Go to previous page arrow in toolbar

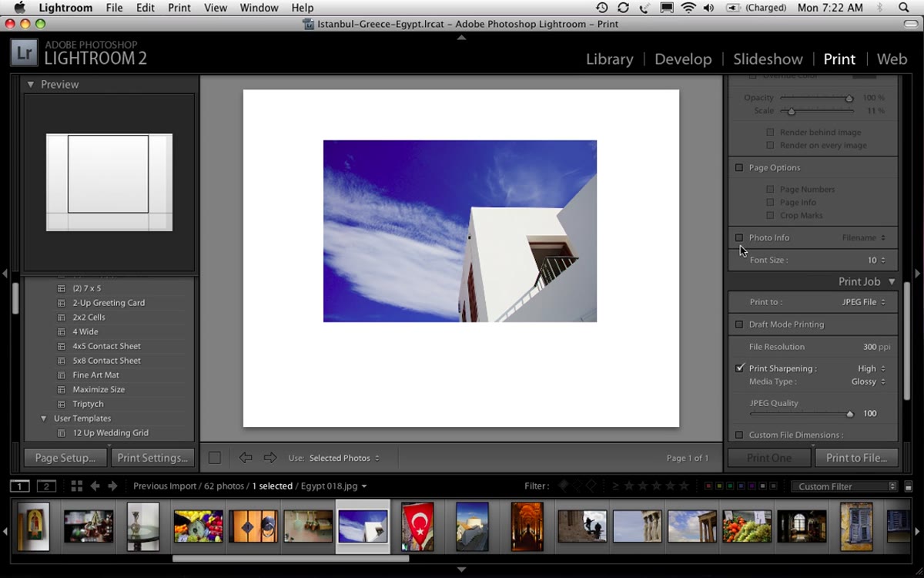coord(246,458)
